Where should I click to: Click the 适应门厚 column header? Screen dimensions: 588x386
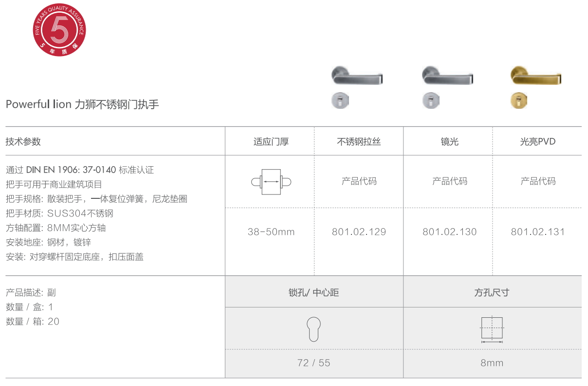click(271, 142)
